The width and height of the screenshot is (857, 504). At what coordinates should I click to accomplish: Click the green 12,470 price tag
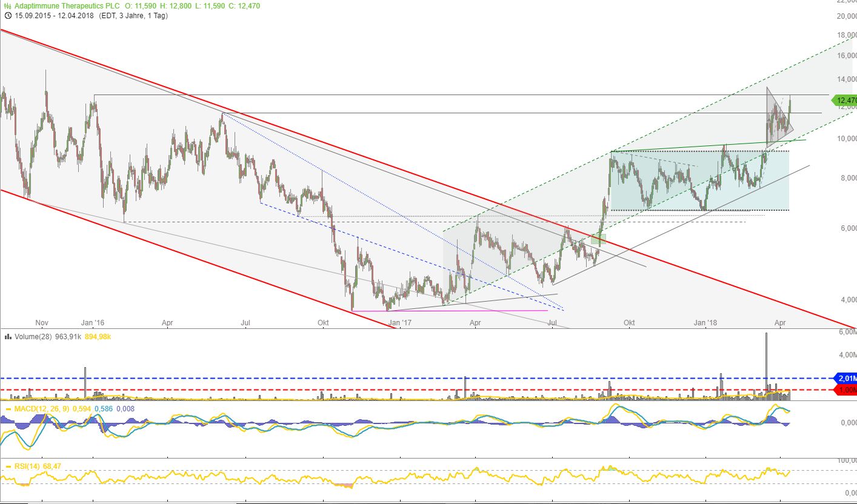click(x=845, y=100)
